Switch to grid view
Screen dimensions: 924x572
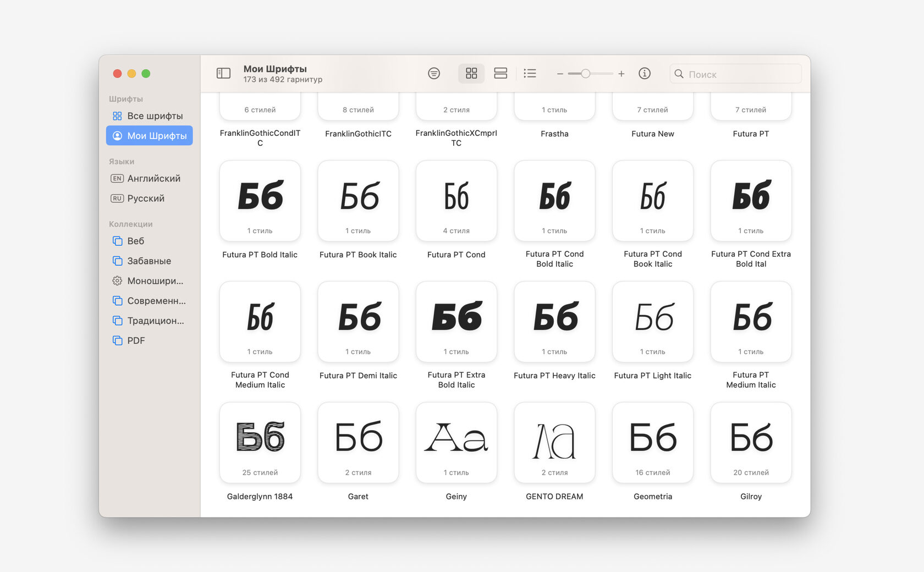point(471,73)
